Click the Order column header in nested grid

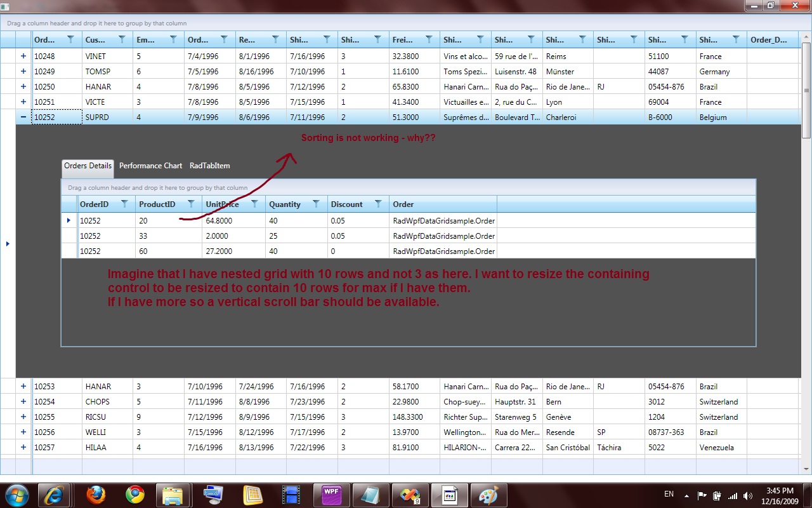(443, 204)
